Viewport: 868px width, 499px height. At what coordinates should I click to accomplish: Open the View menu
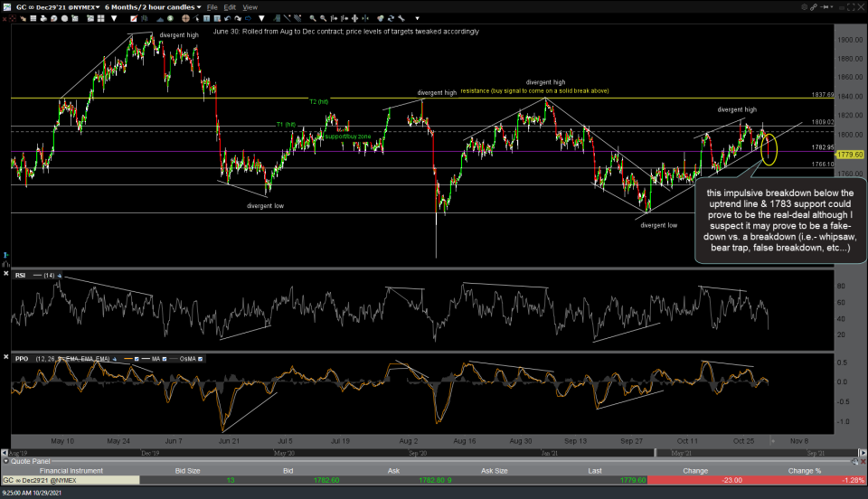(x=250, y=6)
